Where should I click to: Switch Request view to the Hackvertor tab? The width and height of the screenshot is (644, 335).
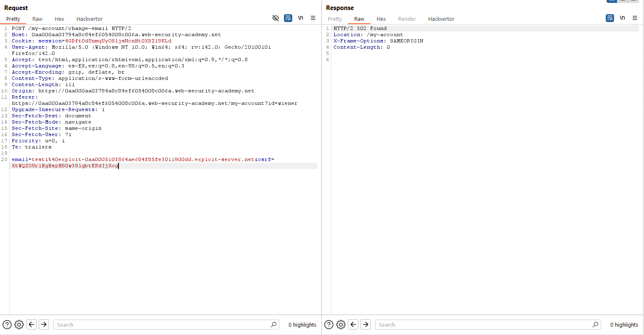pyautogui.click(x=89, y=19)
